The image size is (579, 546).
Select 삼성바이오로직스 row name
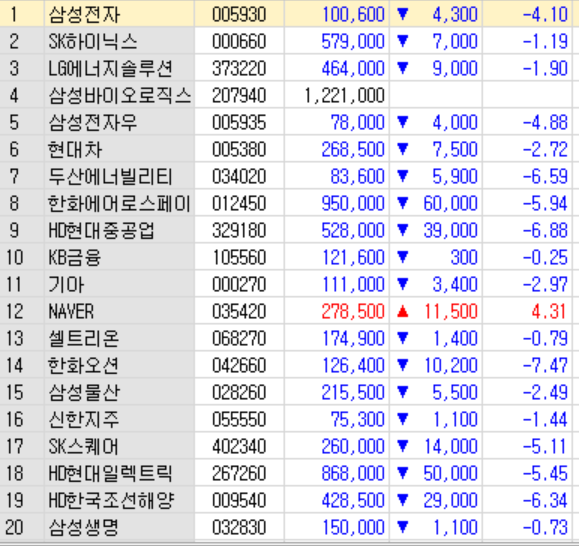tap(120, 95)
